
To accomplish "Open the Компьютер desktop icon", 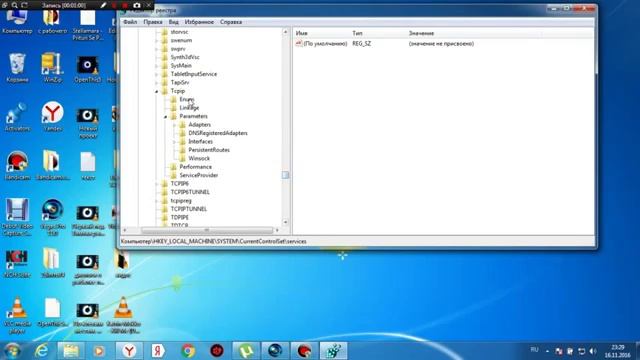I will (17, 22).
